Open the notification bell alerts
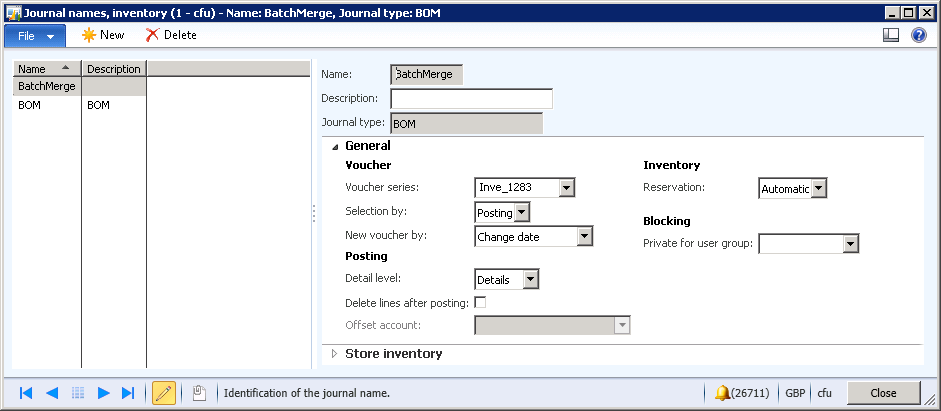 pyautogui.click(x=722, y=393)
